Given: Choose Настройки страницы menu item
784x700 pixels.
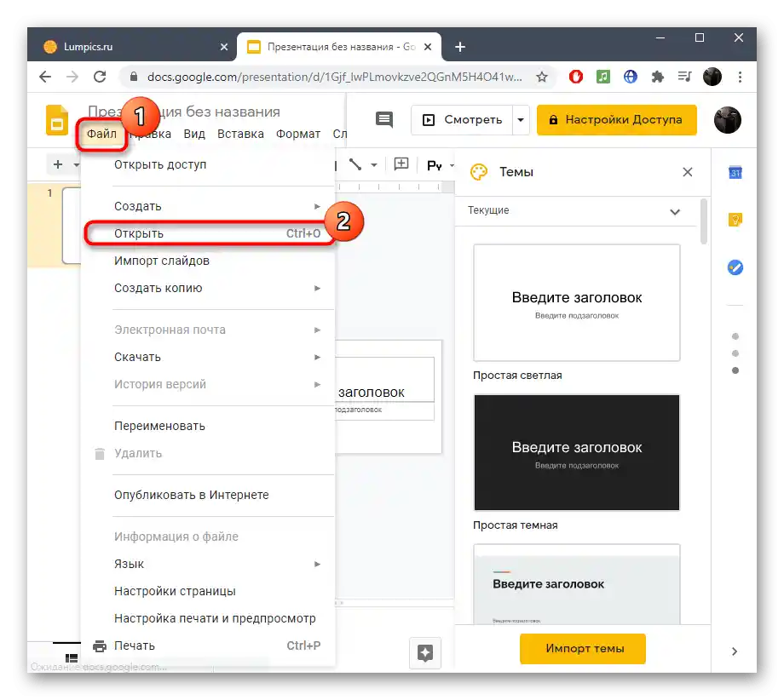Looking at the screenshot, I should (208, 591).
